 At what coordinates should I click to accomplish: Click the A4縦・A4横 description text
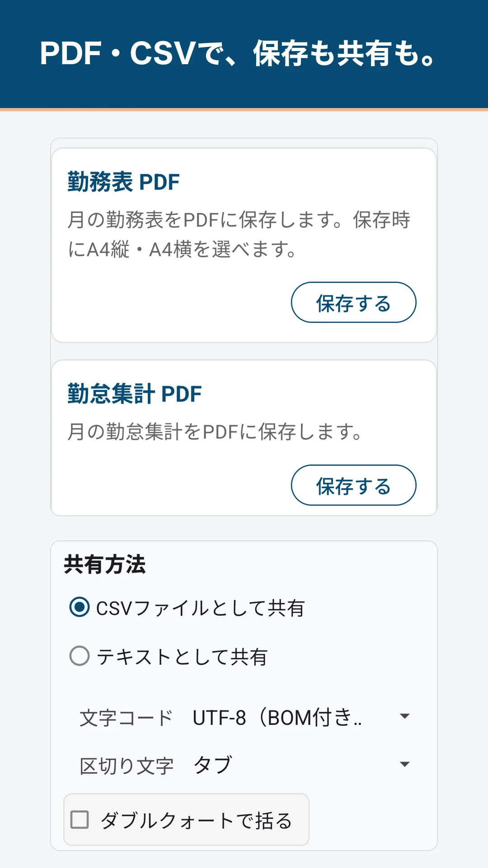(182, 249)
